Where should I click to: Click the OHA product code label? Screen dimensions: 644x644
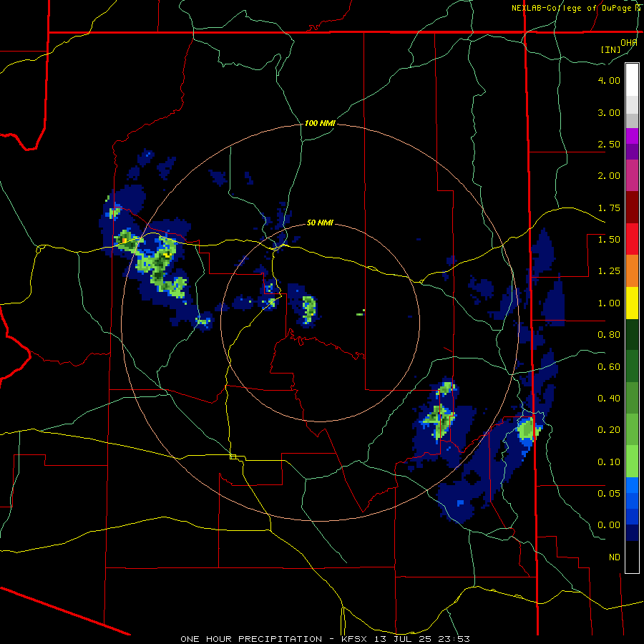click(x=628, y=42)
